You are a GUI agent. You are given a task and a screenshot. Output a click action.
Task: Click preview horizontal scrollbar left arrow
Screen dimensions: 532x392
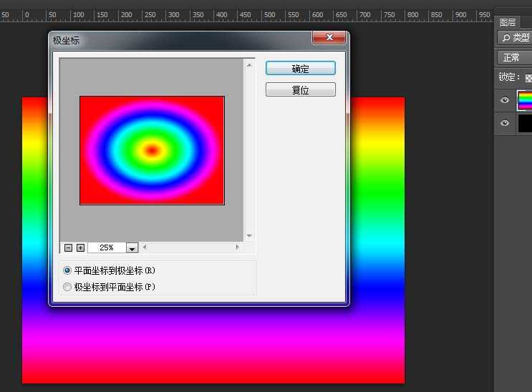click(x=145, y=248)
